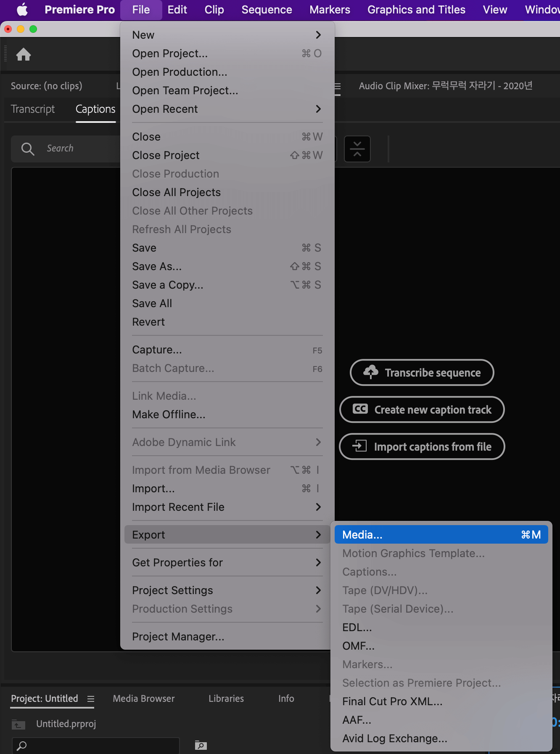The image size is (560, 754).
Task: Select Close Project
Action: pyautogui.click(x=227, y=155)
